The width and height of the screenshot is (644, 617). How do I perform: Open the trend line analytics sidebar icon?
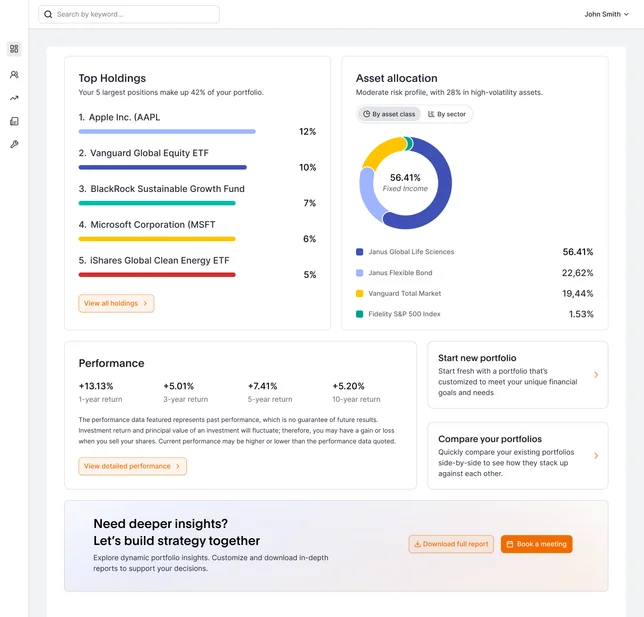[x=14, y=98]
